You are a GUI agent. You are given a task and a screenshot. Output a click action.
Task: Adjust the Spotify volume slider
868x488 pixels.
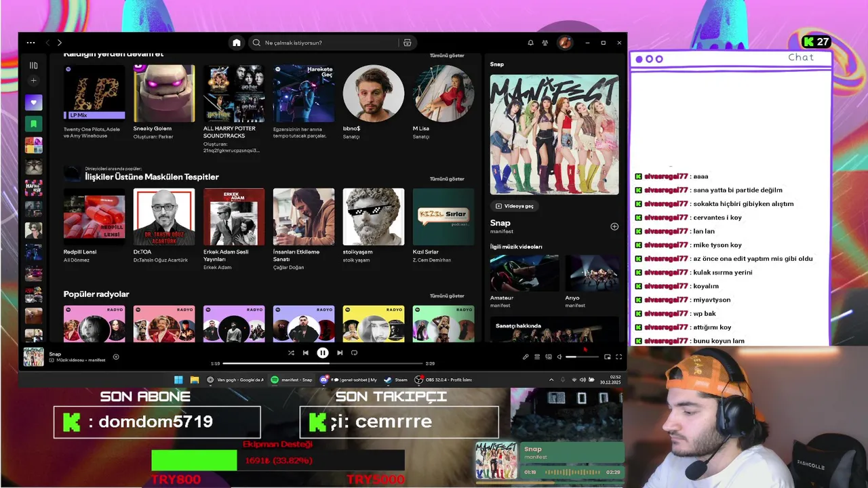(583, 357)
